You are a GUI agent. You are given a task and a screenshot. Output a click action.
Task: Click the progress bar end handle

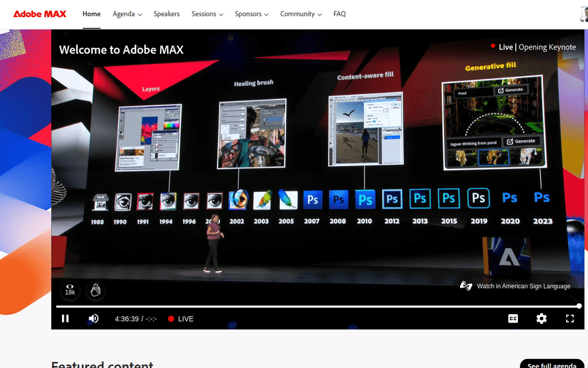coord(579,306)
